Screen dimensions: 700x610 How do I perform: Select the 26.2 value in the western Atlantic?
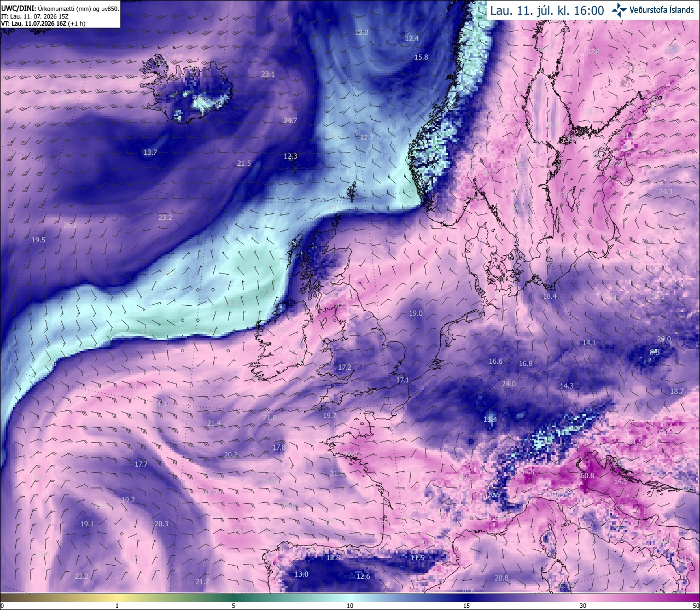click(x=70, y=225)
